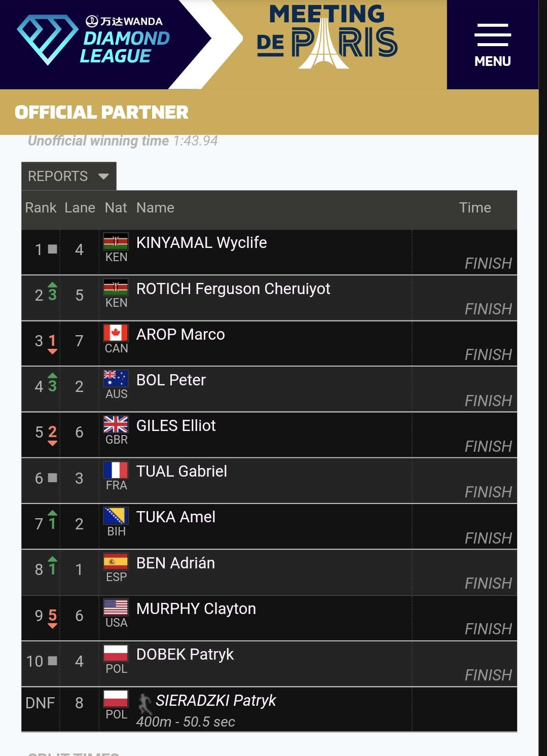Image resolution: width=547 pixels, height=756 pixels.
Task: Click the USA flag icon
Action: (x=116, y=607)
